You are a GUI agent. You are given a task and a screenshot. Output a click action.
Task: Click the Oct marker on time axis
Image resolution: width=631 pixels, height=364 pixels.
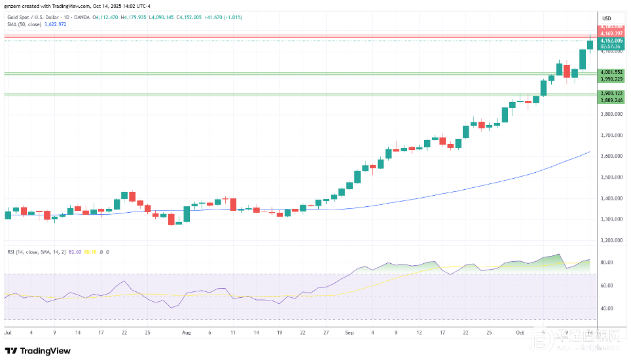520,332
